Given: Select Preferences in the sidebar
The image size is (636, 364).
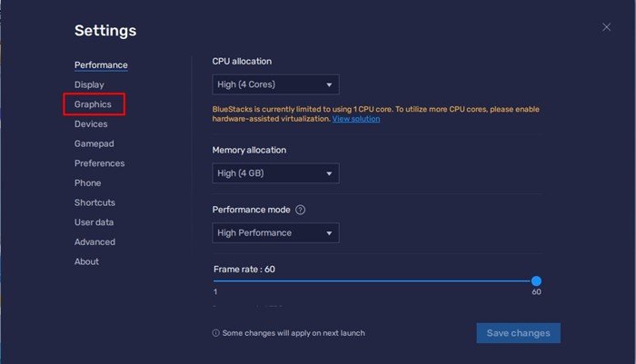Looking at the screenshot, I should click(x=99, y=163).
